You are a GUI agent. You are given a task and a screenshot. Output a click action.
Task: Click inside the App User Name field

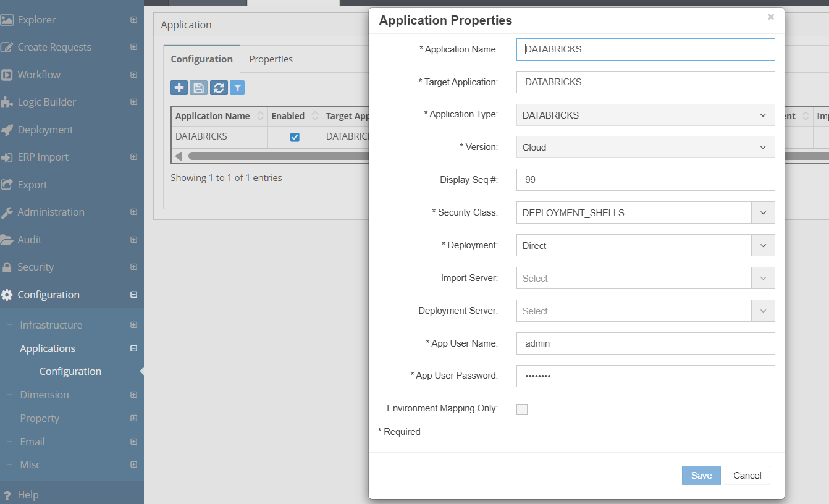click(645, 343)
